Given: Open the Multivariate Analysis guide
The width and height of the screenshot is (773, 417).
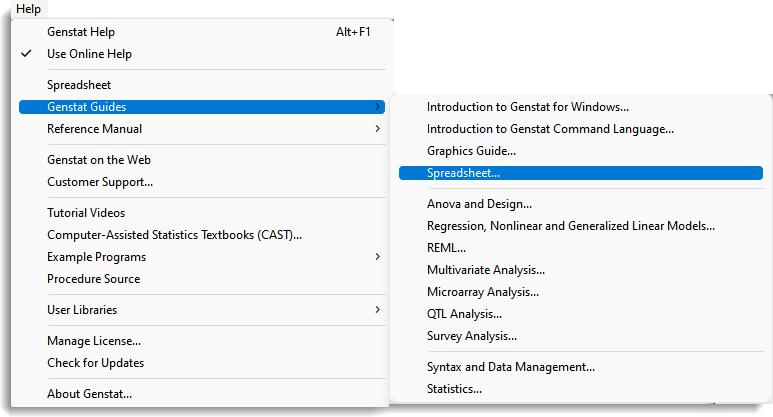Looking at the screenshot, I should [x=581, y=270].
